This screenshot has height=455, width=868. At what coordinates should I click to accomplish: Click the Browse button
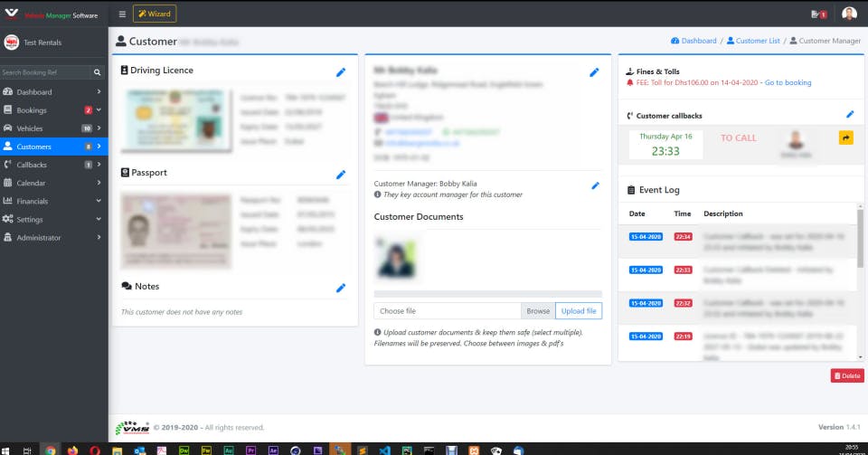click(x=538, y=311)
